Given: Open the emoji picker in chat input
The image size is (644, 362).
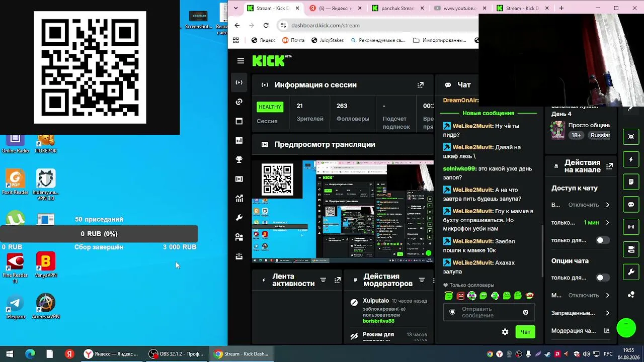Looking at the screenshot, I should pos(526,312).
